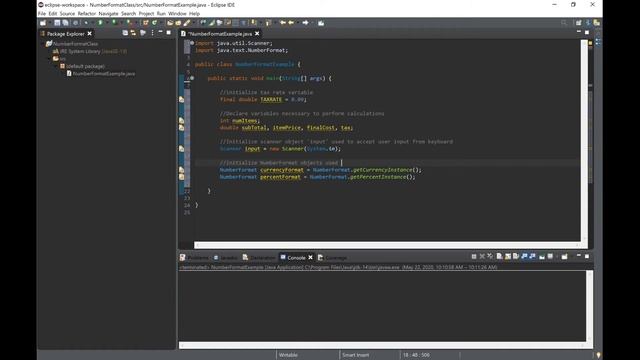Click Remove All Terminated Launches icon
This screenshot has width=640, height=360.
[490, 256]
